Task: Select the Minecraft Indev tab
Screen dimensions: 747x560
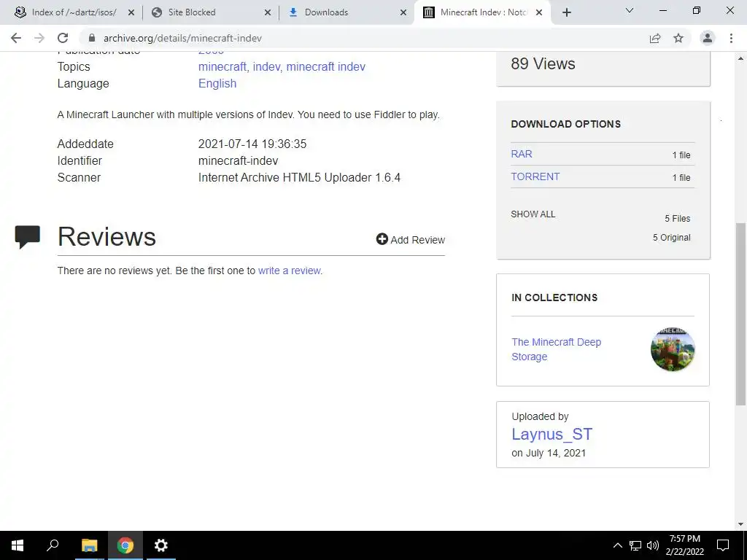Action: [x=484, y=12]
